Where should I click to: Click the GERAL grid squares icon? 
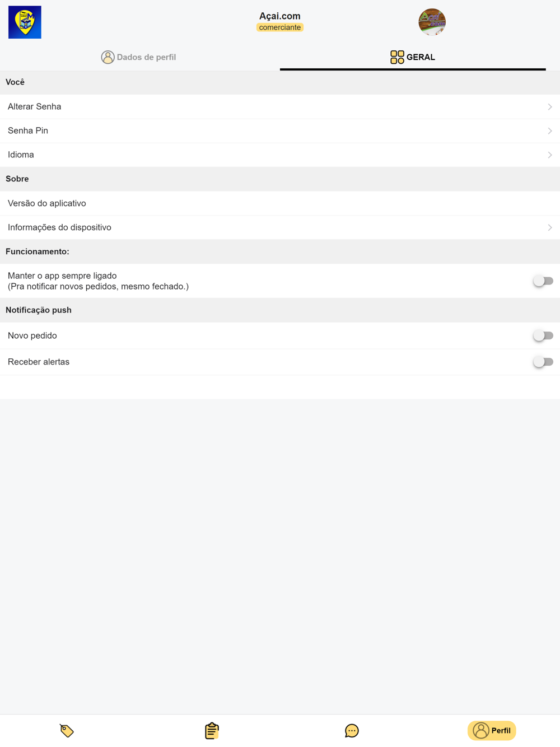(397, 57)
